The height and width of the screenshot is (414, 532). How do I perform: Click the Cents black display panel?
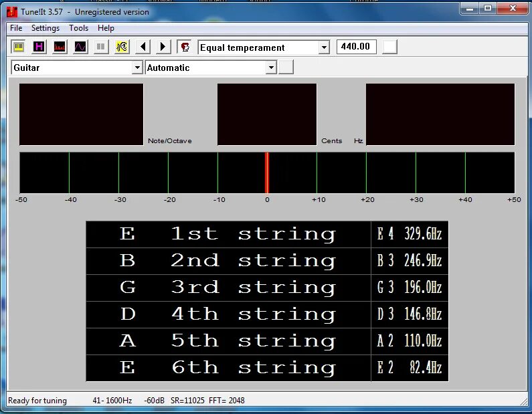tap(267, 114)
